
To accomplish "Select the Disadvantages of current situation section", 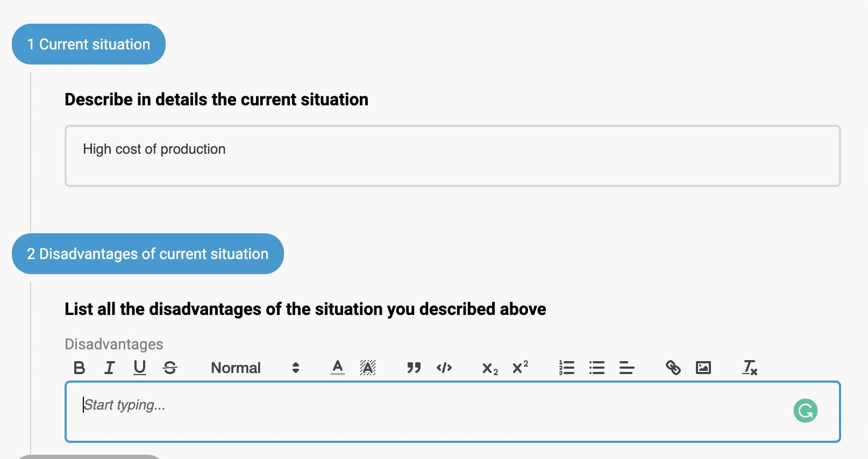I will point(147,253).
